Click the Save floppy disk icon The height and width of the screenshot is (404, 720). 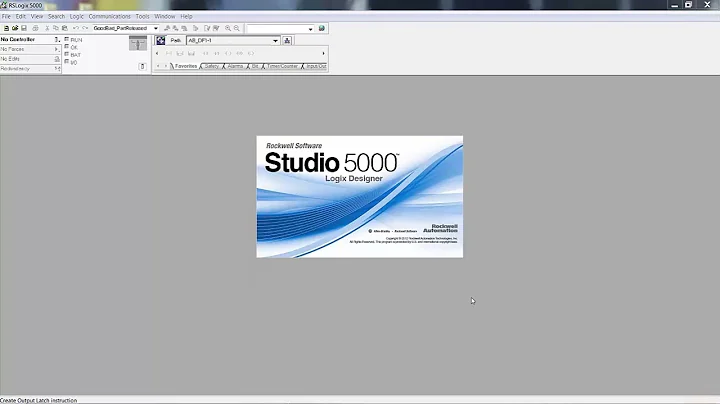[x=24, y=28]
